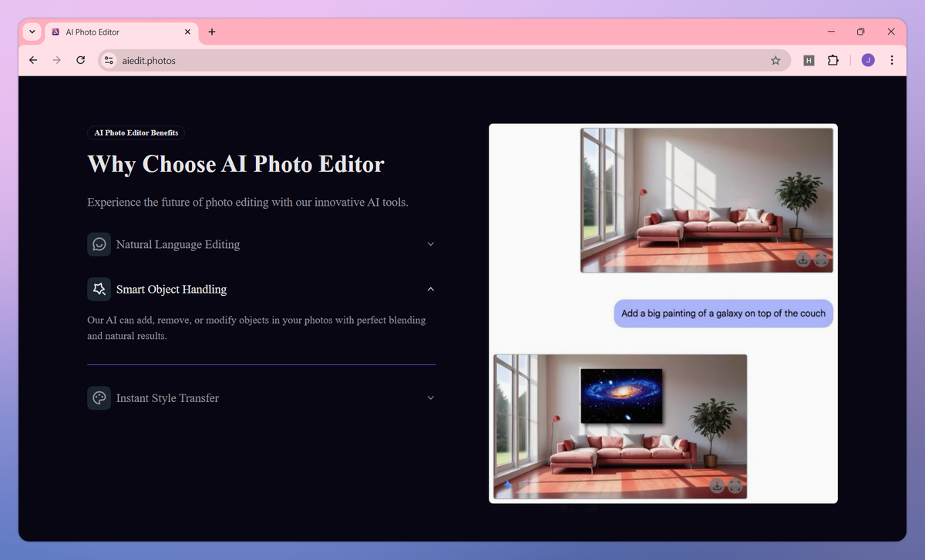Open fullscreen view of the original couch image
This screenshot has width=925, height=560.
pos(821,260)
